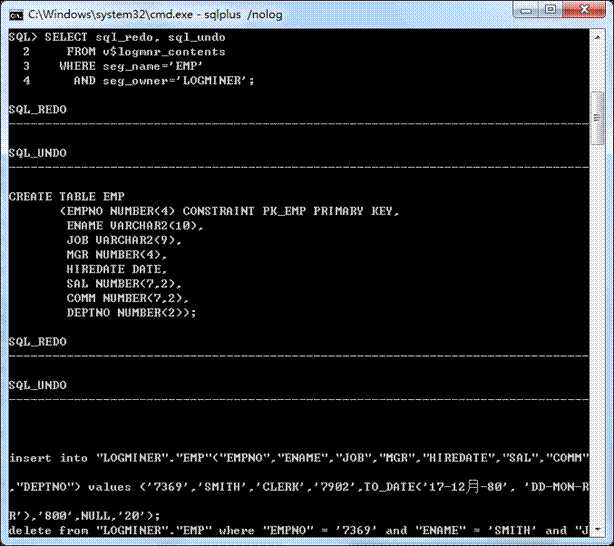Click the 'JOB VARCHAR2(9),' line
The image size is (614, 546).
(124, 240)
